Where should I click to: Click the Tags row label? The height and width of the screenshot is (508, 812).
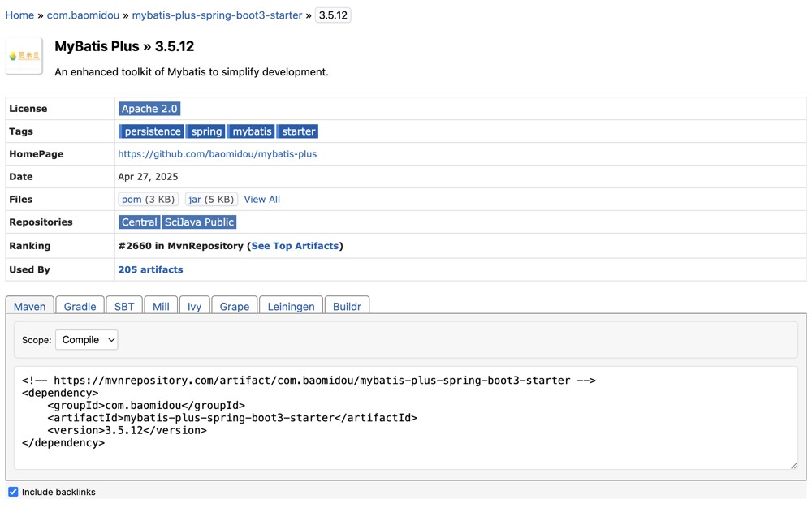[x=21, y=131]
